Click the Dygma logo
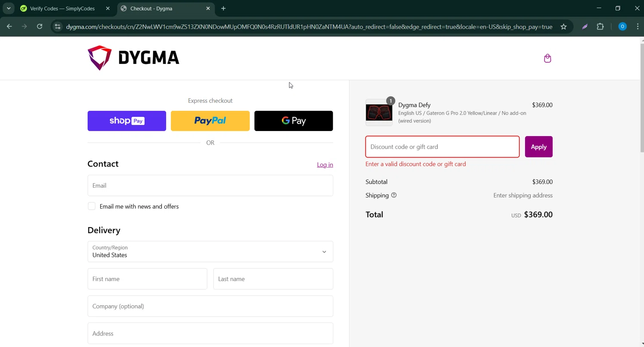 point(134,58)
